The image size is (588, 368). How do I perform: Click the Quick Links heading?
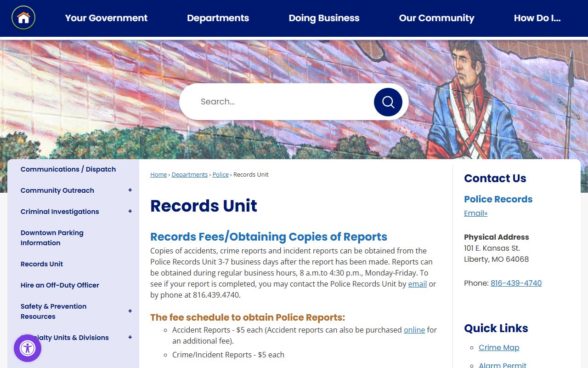click(496, 328)
